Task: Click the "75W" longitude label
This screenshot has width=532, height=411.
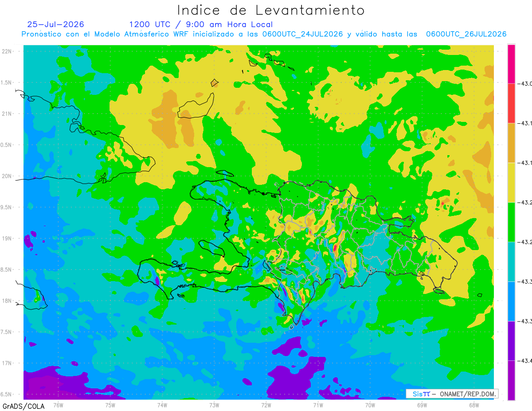Action: click(x=110, y=405)
